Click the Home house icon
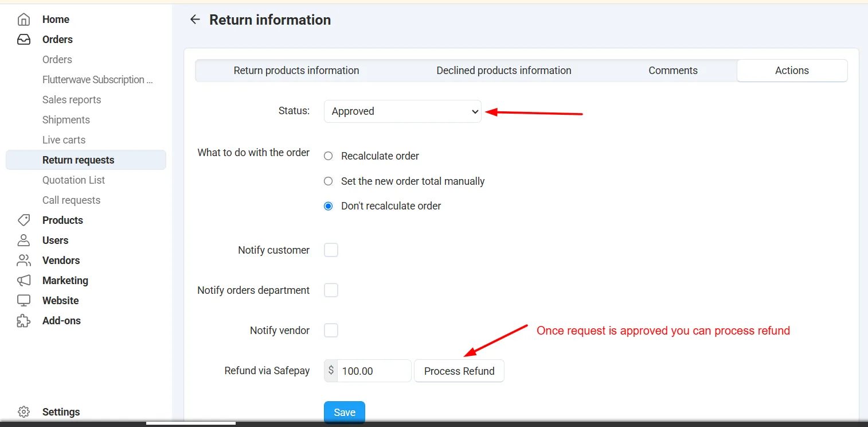Screen dimensions: 868x427 [x=24, y=20]
